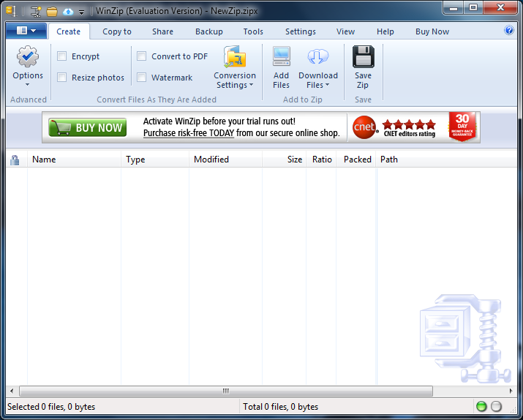Expand the Conversion Settings dropdown arrow
Image resolution: width=523 pixels, height=420 pixels.
pyautogui.click(x=251, y=85)
